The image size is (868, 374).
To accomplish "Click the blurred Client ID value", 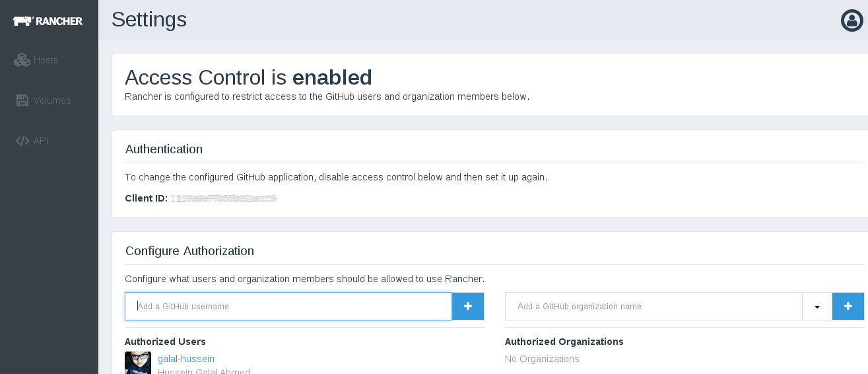I will (x=223, y=198).
